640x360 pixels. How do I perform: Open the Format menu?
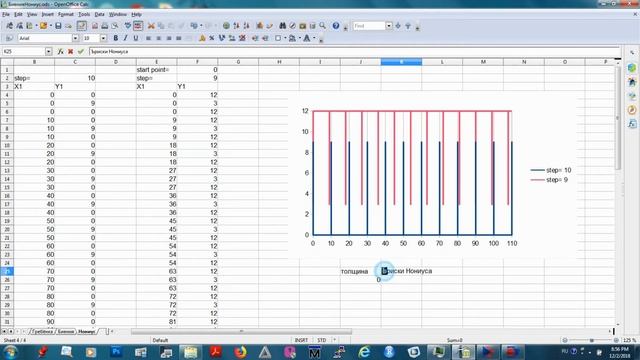pyautogui.click(x=65, y=14)
